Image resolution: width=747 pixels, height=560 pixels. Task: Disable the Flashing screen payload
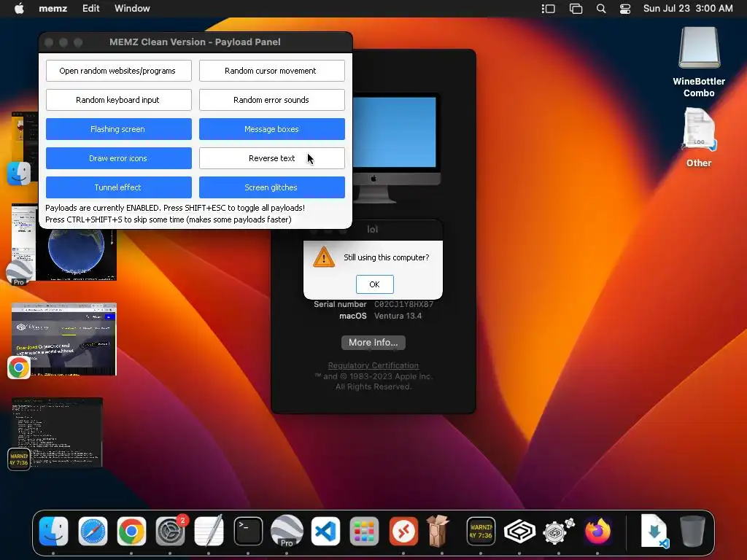(119, 129)
